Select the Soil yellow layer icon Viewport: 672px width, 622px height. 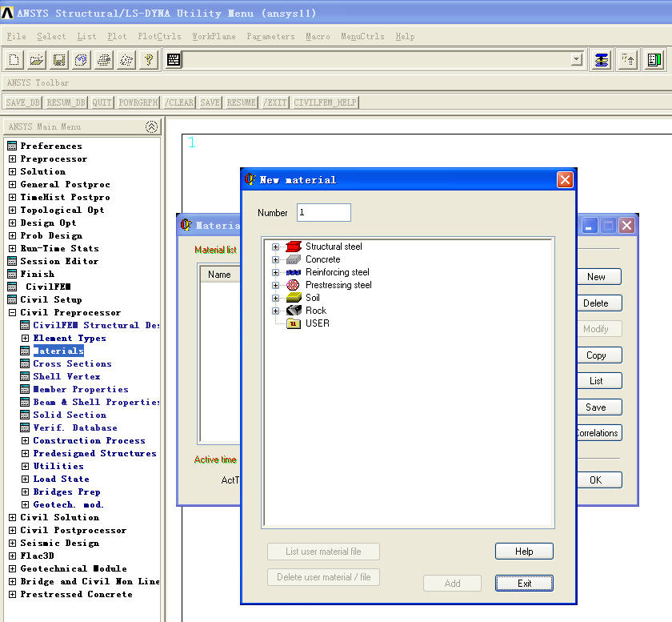coord(294,298)
